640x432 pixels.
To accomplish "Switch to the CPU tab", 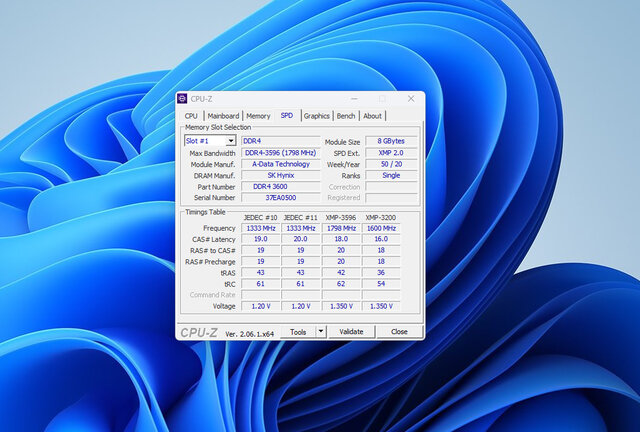I will pyautogui.click(x=191, y=116).
